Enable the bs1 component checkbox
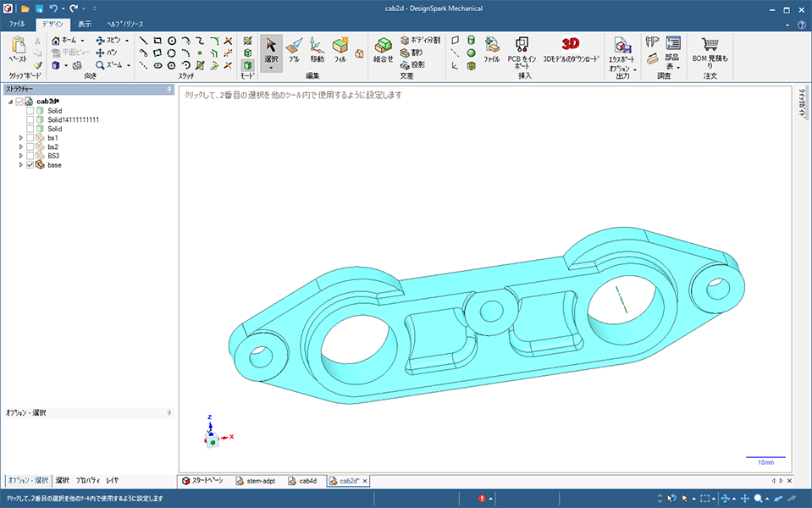 [x=31, y=138]
